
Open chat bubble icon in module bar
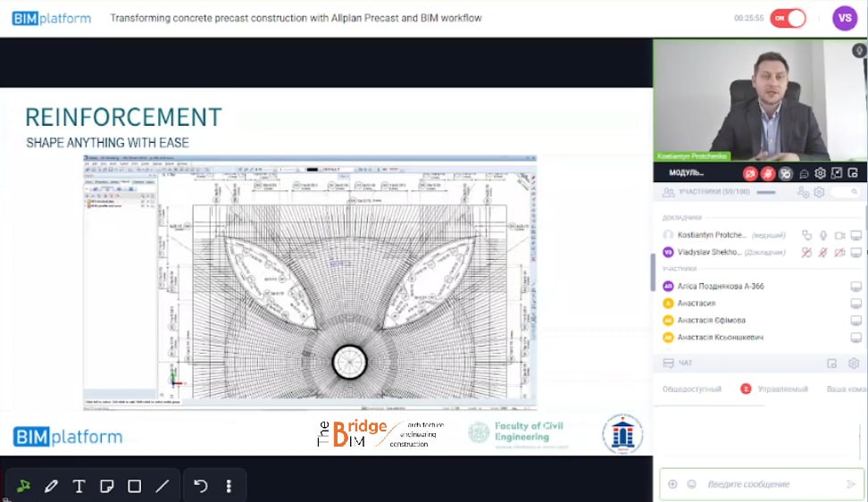[804, 173]
